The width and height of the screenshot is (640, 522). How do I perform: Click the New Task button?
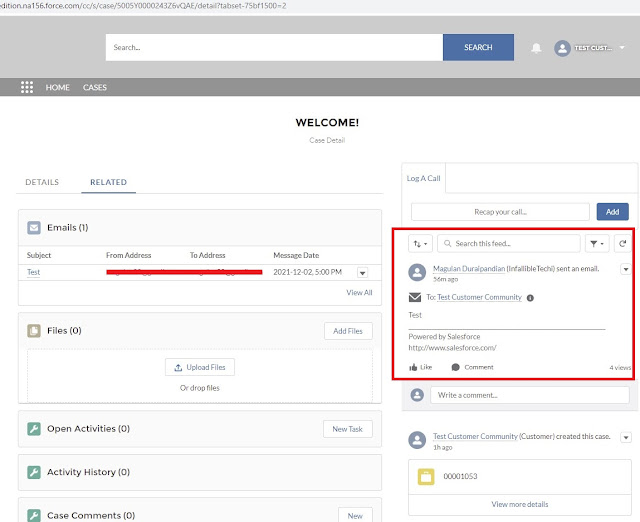348,429
